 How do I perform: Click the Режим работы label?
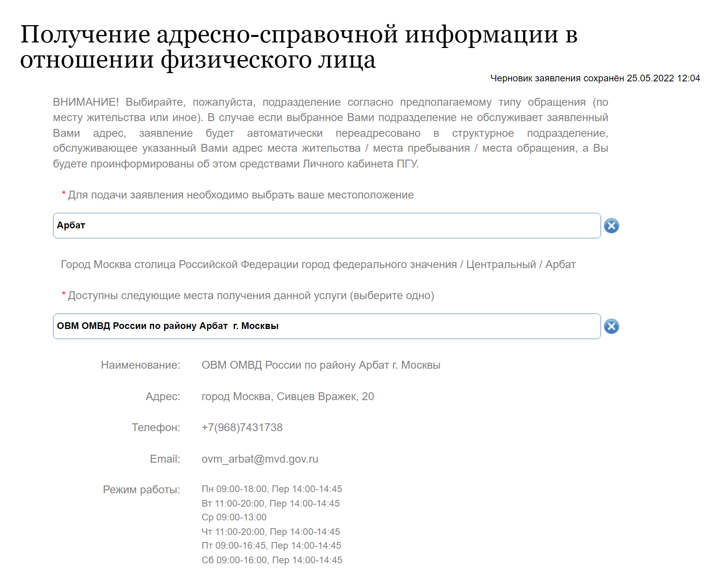coord(141,490)
